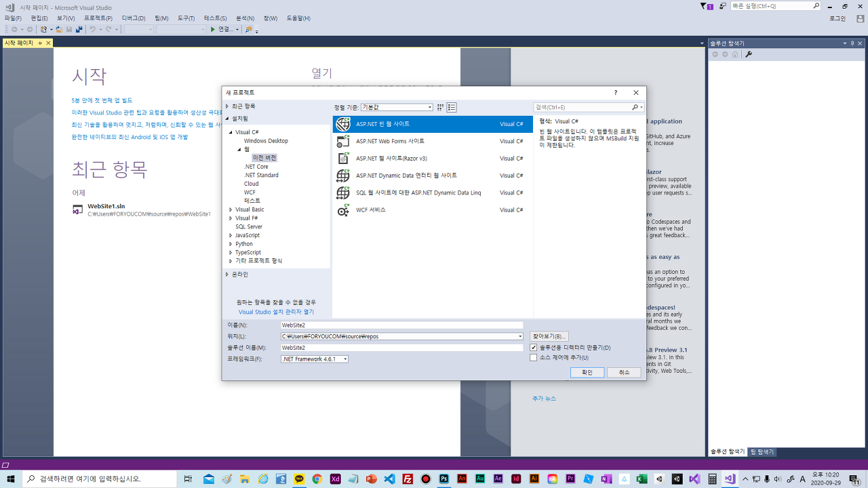Image resolution: width=868 pixels, height=488 pixels.
Task: Open Excel from the taskbar
Action: pyautogui.click(x=641, y=479)
